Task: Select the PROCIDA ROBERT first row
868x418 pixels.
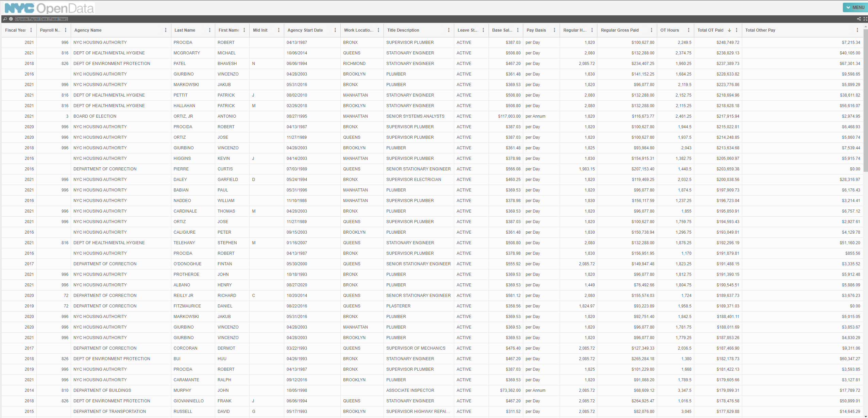Action: click(204, 43)
